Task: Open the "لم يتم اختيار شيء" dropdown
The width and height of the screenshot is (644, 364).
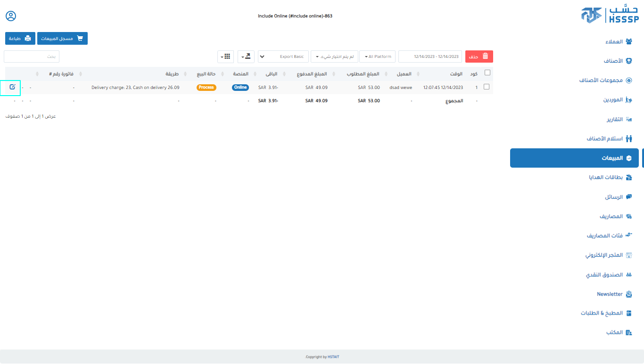Action: (x=334, y=57)
